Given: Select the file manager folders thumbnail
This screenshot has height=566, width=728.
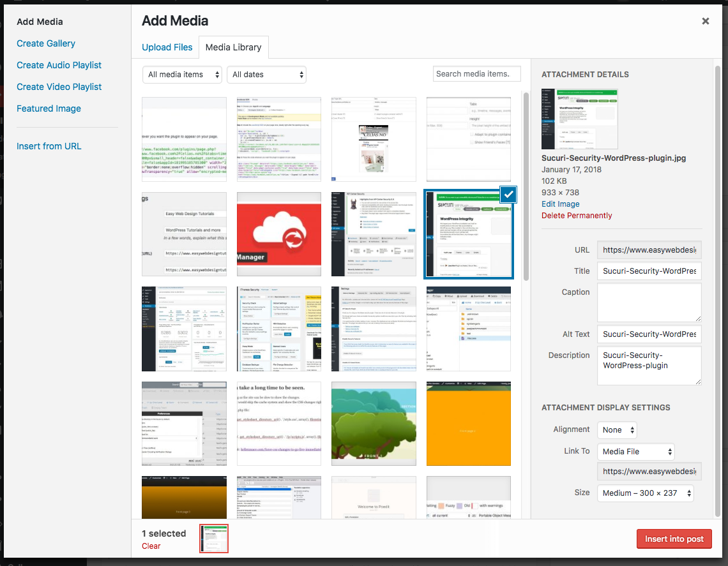Looking at the screenshot, I should pyautogui.click(x=469, y=329).
